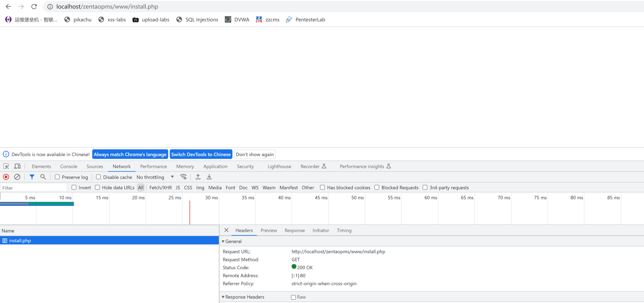Open the No throttling dropdown
Screen dimensions: 644x303
(155, 177)
